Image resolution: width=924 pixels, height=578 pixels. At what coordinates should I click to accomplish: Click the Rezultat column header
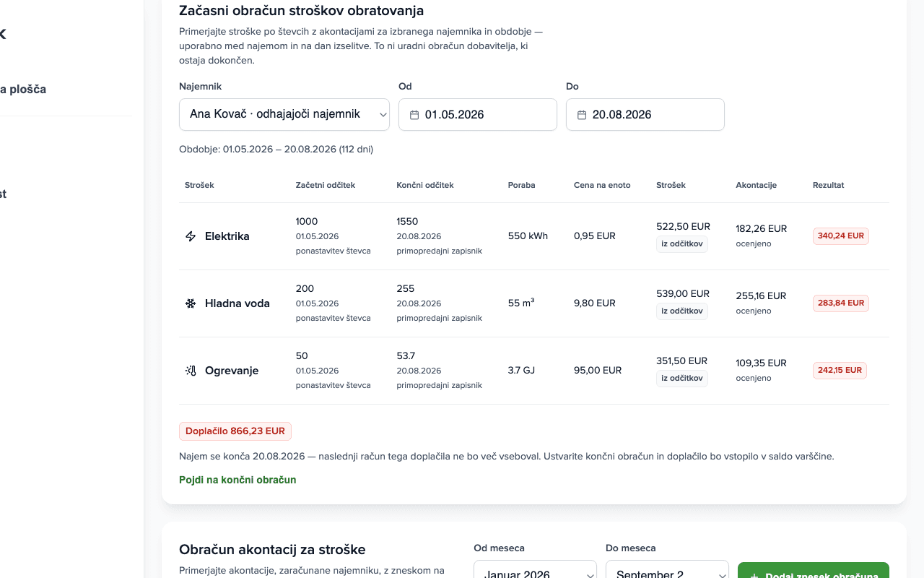828,185
